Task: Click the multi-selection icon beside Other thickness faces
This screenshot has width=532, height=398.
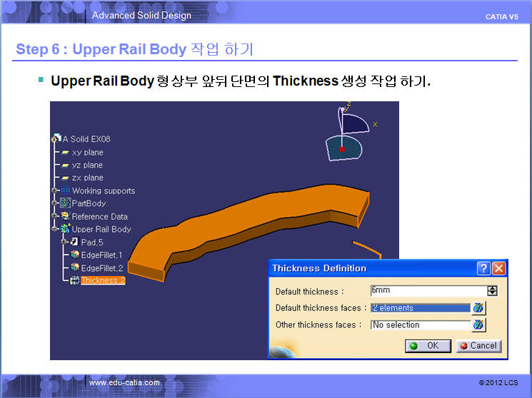Action: tap(478, 325)
